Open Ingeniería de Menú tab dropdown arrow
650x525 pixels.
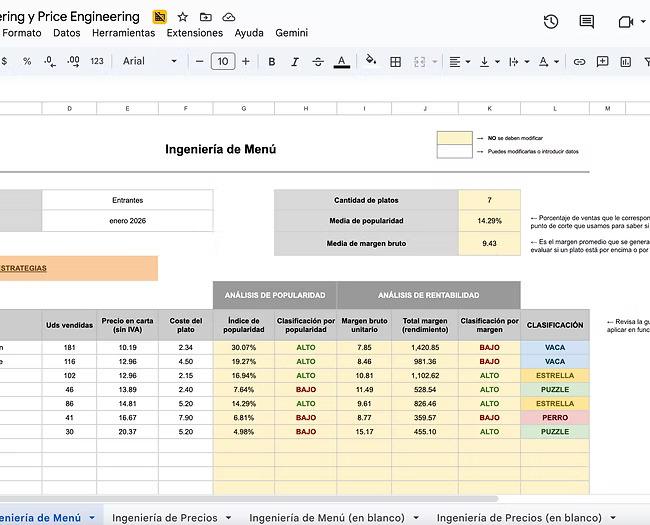[x=92, y=517]
